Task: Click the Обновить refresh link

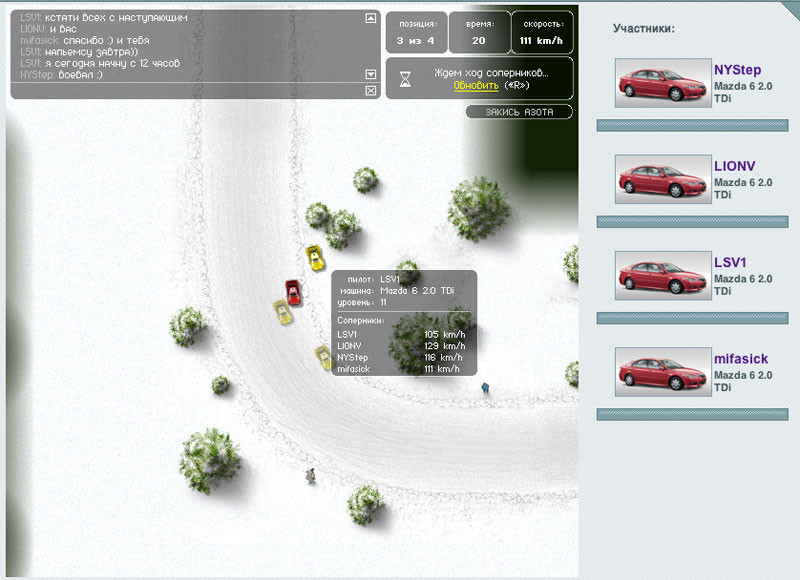Action: [476, 86]
